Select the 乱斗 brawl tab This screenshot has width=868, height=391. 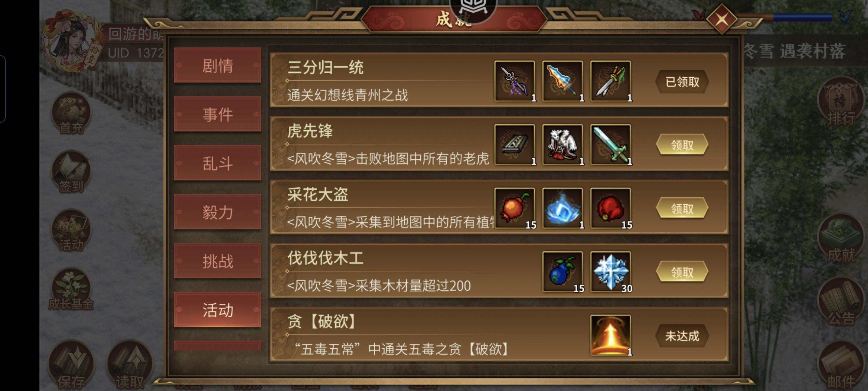pos(217,163)
